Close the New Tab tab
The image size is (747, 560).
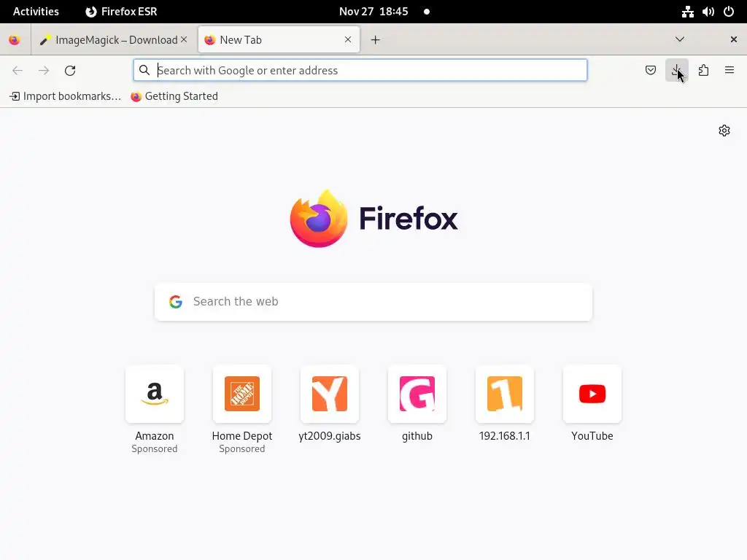[348, 39]
